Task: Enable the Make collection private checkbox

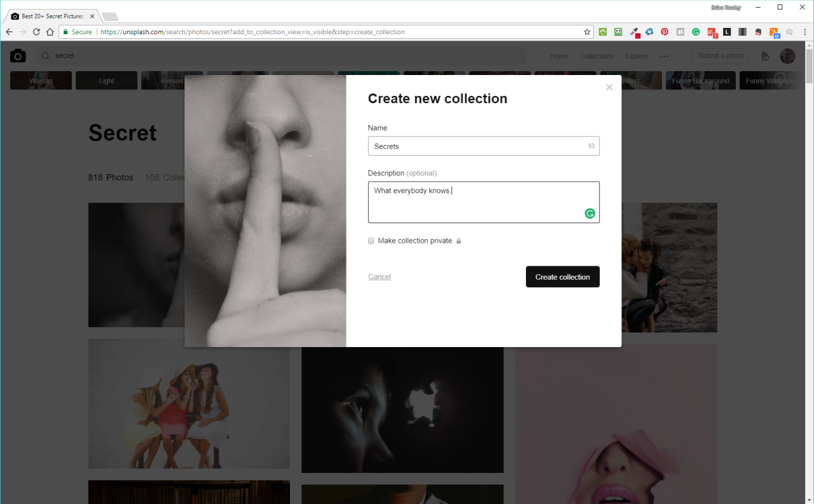Action: [371, 241]
